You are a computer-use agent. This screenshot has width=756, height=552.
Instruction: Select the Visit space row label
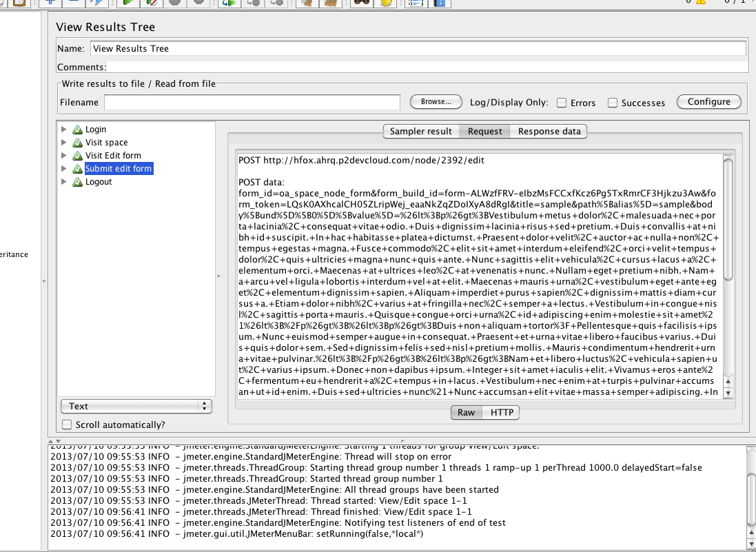107,142
